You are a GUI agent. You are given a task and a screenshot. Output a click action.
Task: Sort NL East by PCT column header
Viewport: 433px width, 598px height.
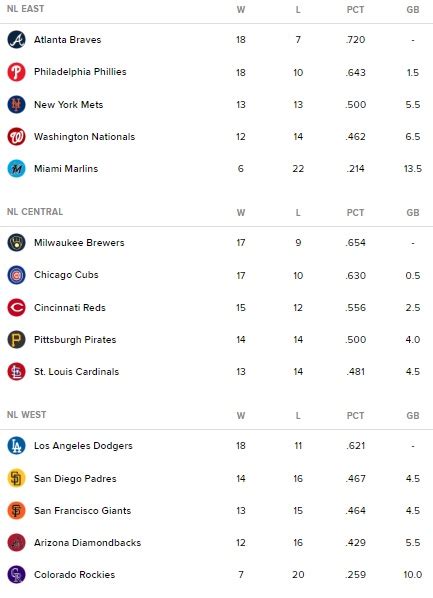355,10
